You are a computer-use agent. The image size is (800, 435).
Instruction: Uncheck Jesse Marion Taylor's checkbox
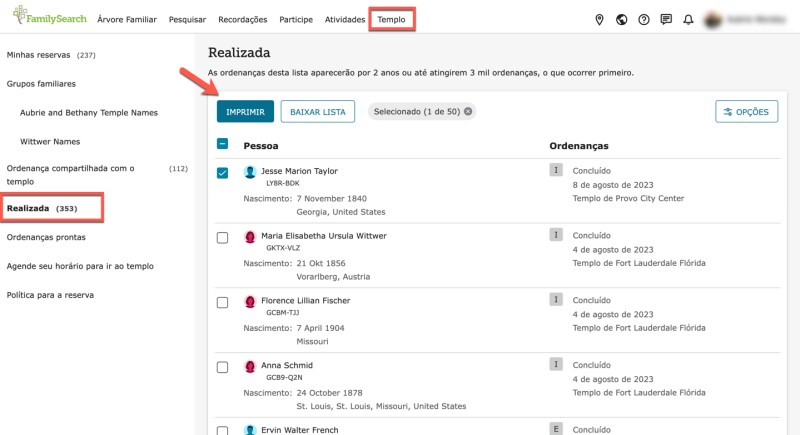coord(222,173)
